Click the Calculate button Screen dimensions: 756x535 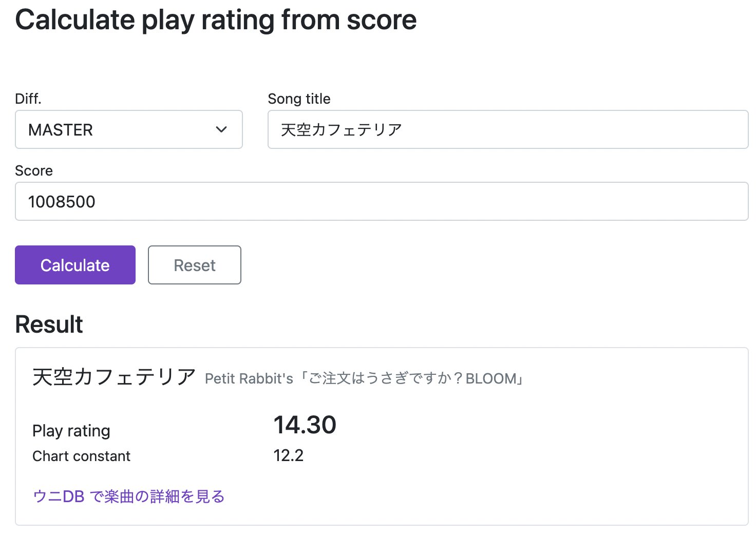point(75,265)
